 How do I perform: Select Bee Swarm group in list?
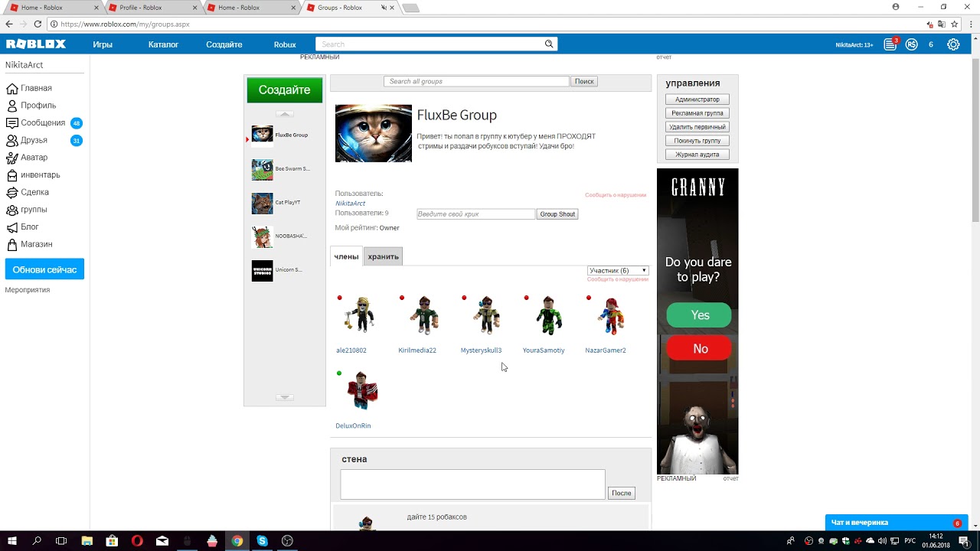pyautogui.click(x=281, y=169)
